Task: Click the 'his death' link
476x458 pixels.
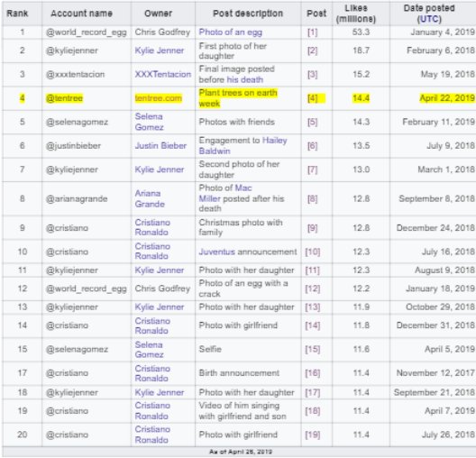Action: [245, 79]
